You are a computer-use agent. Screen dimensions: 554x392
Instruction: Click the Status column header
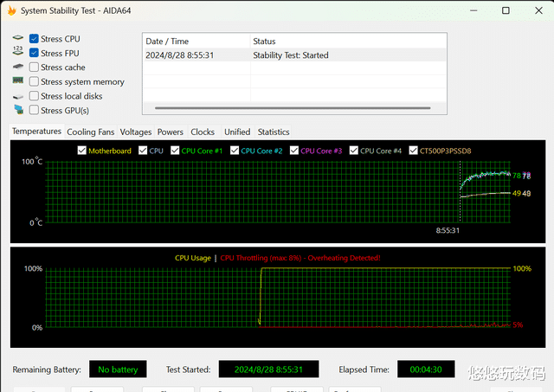pos(348,42)
